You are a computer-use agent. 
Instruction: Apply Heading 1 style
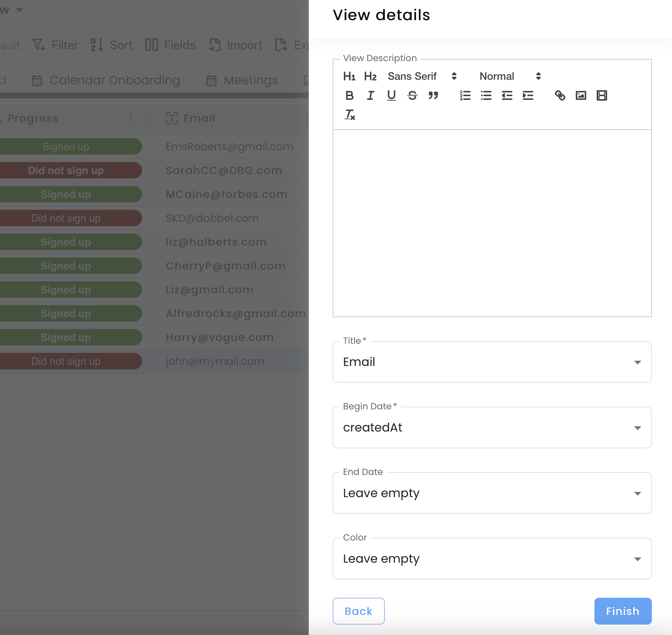point(349,76)
